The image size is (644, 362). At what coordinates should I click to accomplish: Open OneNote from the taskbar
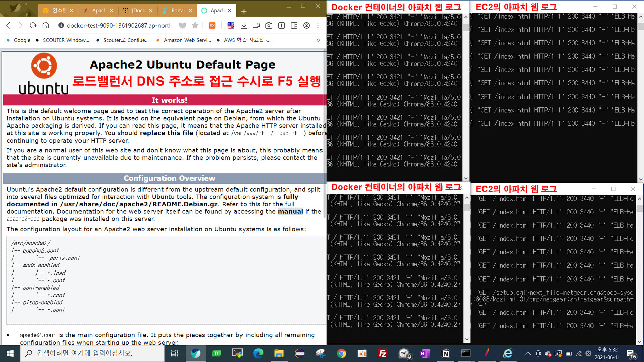pos(424,353)
